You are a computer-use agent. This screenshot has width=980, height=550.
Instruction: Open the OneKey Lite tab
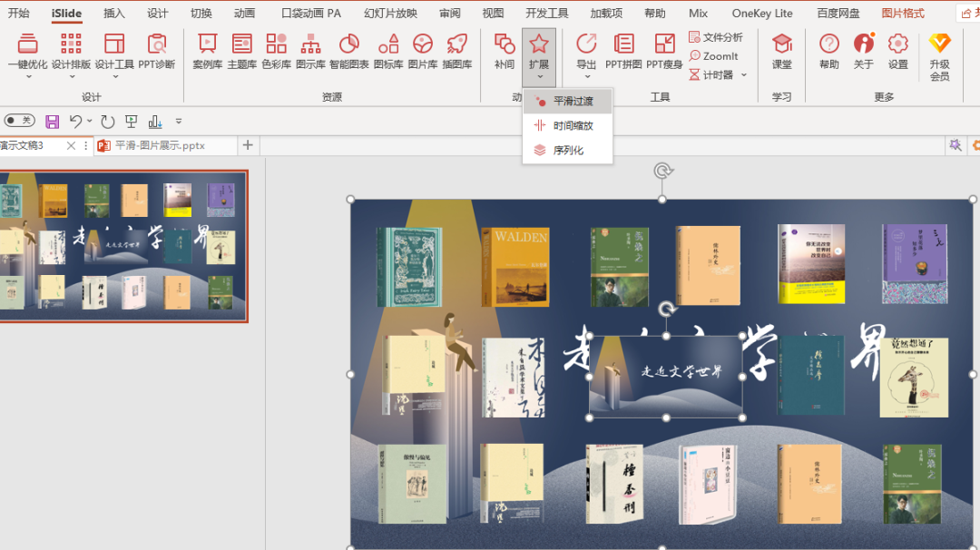762,13
